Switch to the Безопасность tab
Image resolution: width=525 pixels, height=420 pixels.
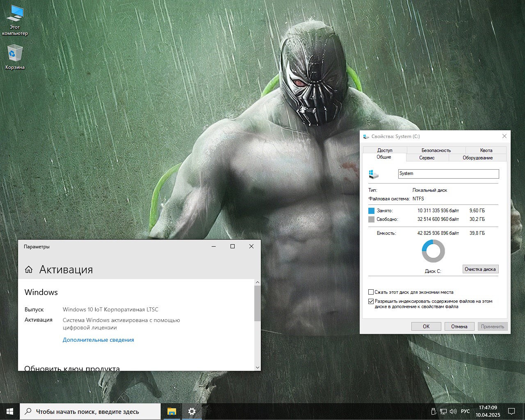click(436, 150)
